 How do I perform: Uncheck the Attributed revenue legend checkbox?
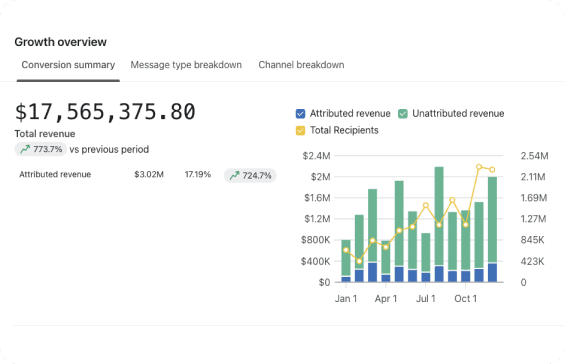(300, 114)
